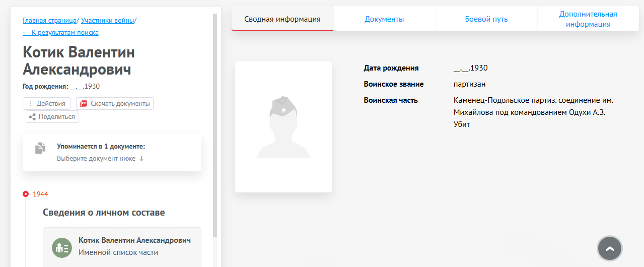
Task: Click the PDF icon in Скачать документы
Action: (84, 103)
